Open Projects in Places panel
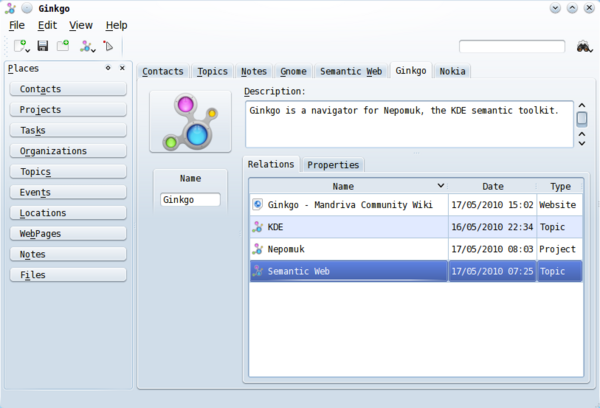600x408 pixels. point(68,109)
